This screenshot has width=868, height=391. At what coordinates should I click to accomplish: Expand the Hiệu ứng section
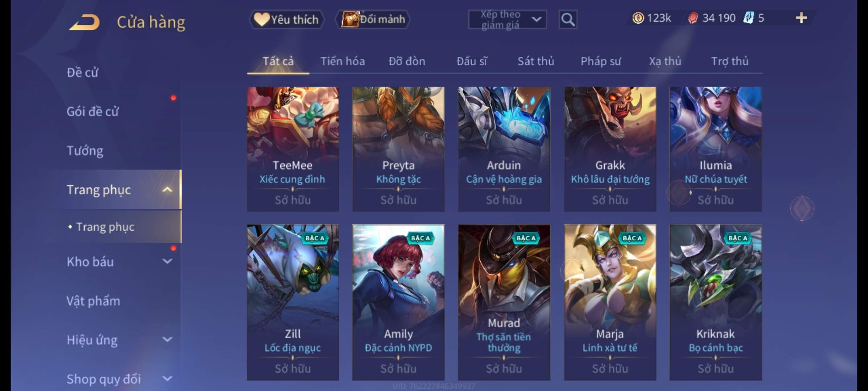167,339
